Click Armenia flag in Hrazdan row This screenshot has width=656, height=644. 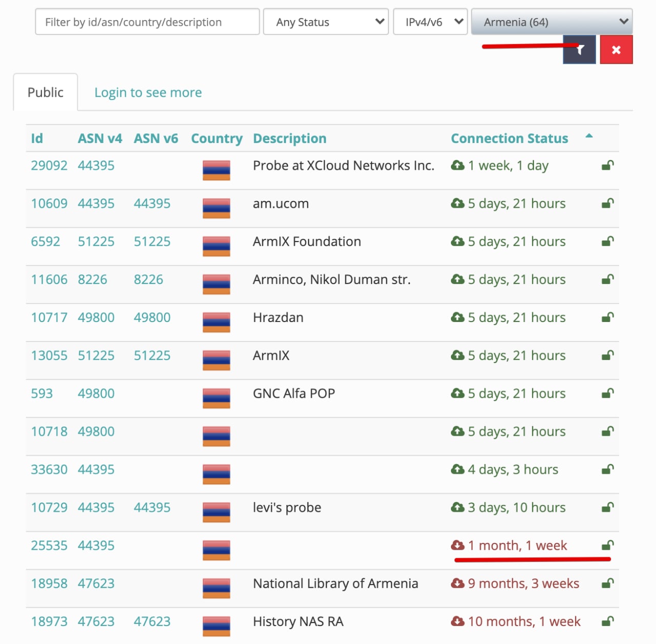tap(216, 322)
